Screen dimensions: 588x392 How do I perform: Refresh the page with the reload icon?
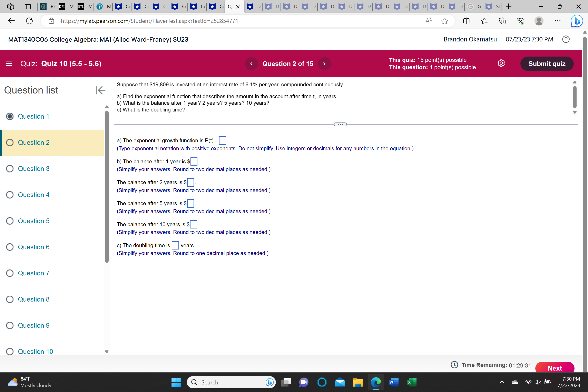(29, 21)
